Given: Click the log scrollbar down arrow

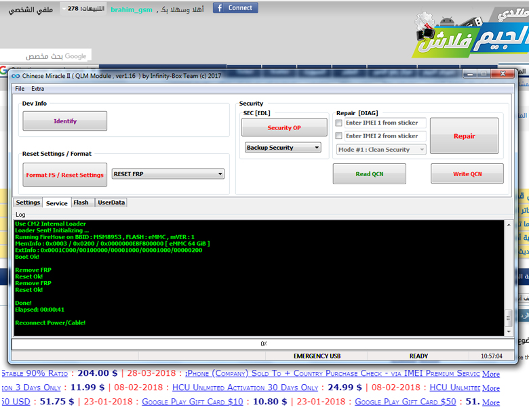Looking at the screenshot, I should [x=509, y=332].
